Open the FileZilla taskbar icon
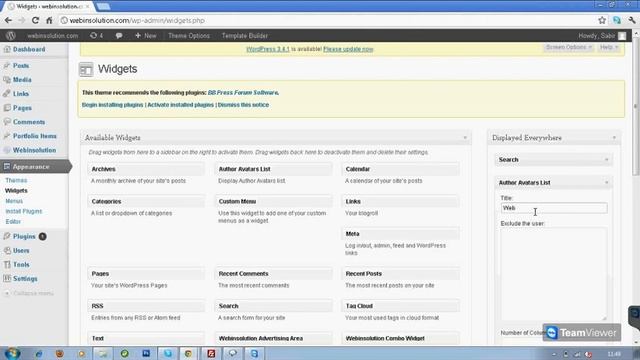 [211, 353]
